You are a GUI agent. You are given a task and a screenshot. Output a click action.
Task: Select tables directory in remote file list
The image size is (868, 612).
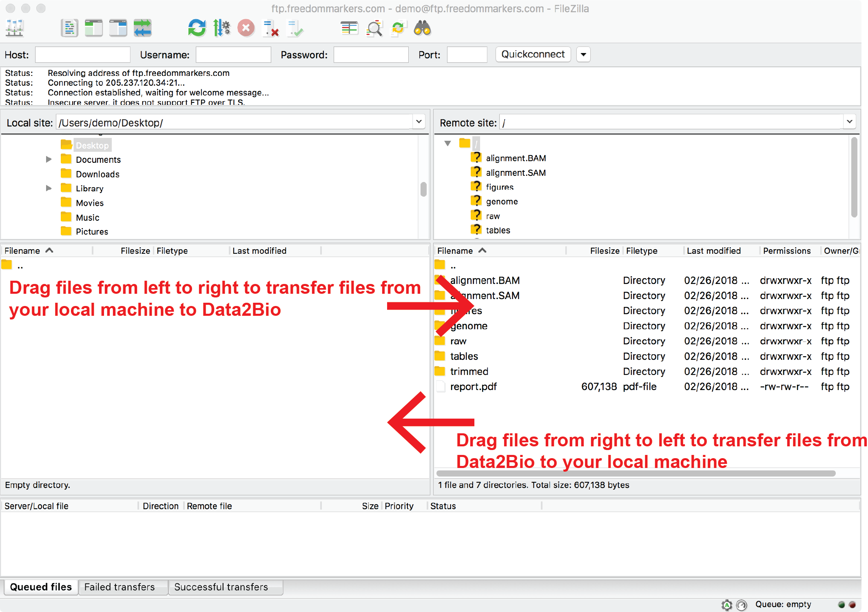[x=647, y=356]
